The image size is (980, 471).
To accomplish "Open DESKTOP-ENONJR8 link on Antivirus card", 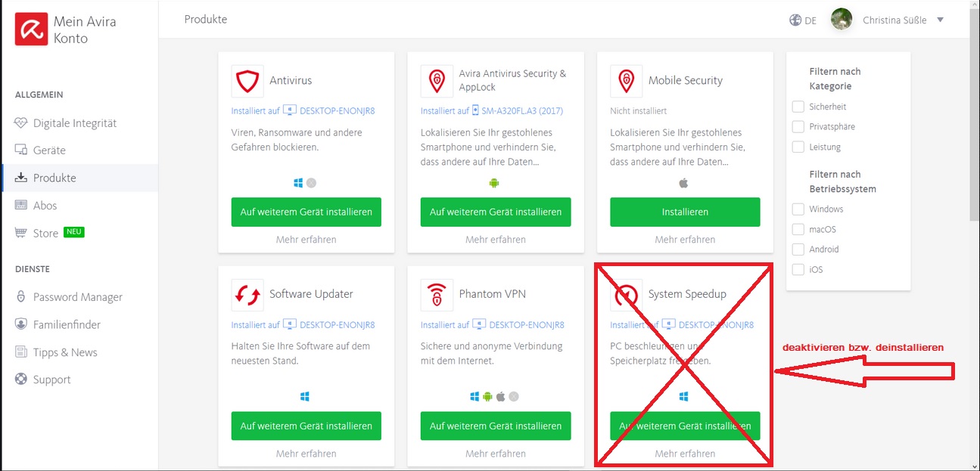I will 338,110.
